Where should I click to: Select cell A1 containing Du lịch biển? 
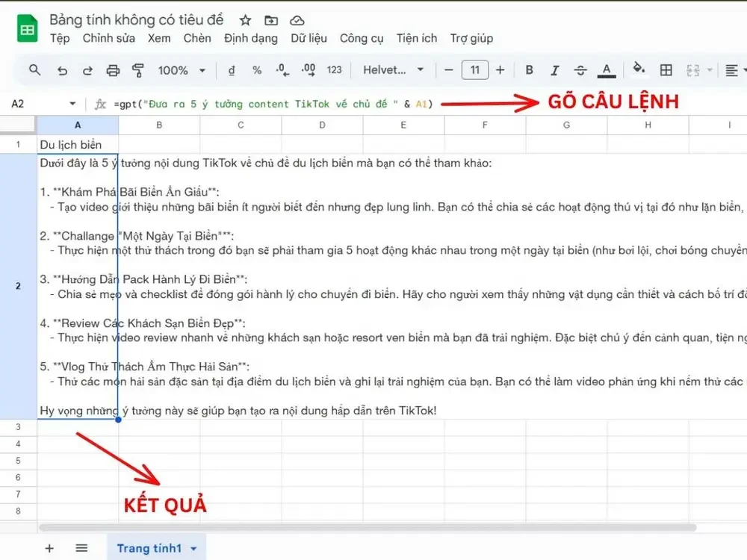point(78,144)
